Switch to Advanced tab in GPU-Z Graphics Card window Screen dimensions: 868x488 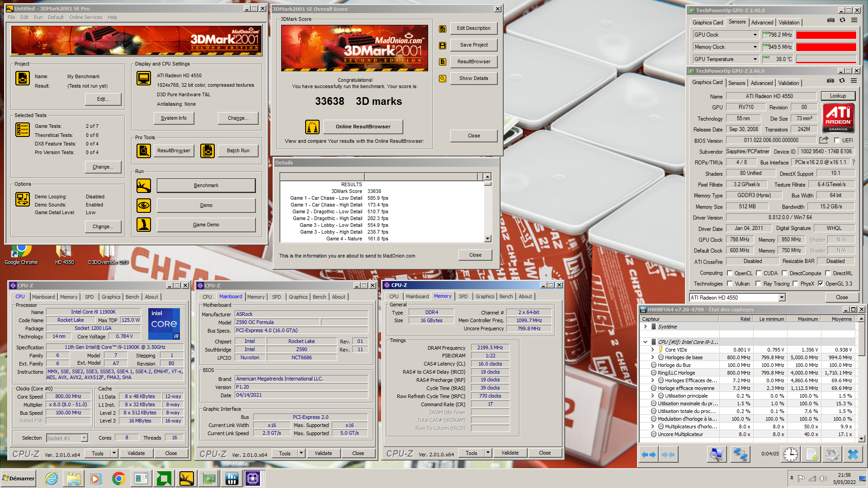point(761,83)
